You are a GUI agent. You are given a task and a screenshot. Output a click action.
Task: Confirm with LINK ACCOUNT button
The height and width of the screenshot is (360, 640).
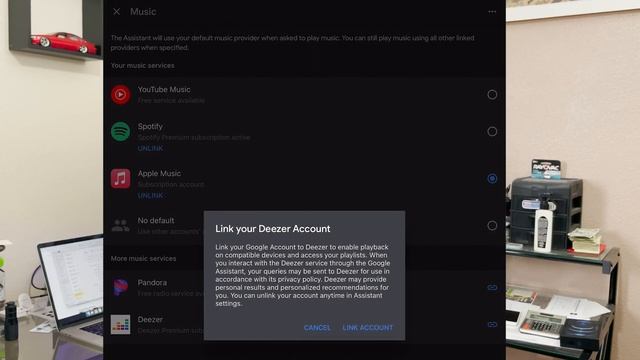click(x=368, y=328)
